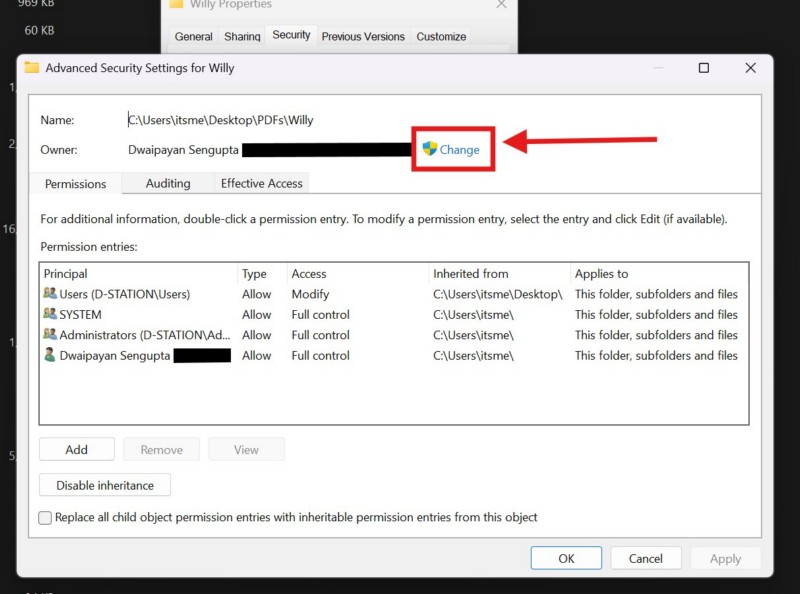The width and height of the screenshot is (800, 594).
Task: Click the Users group principal icon
Action: [50, 294]
